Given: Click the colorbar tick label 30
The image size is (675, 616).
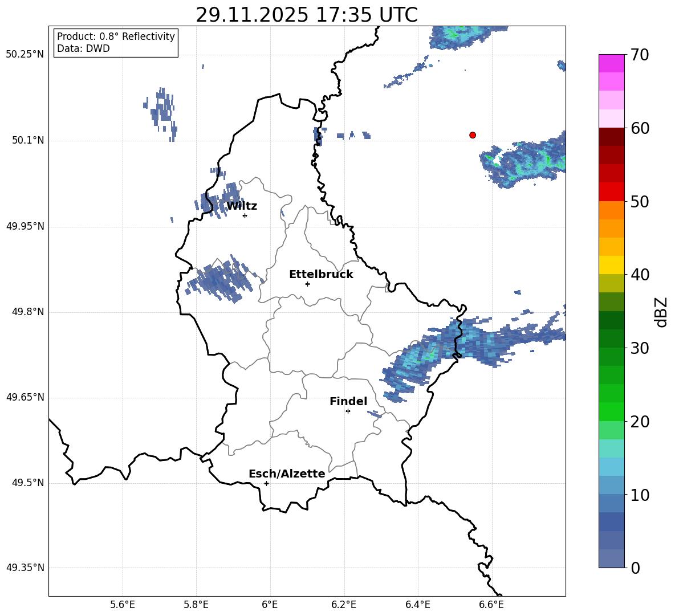Looking at the screenshot, I should [640, 348].
